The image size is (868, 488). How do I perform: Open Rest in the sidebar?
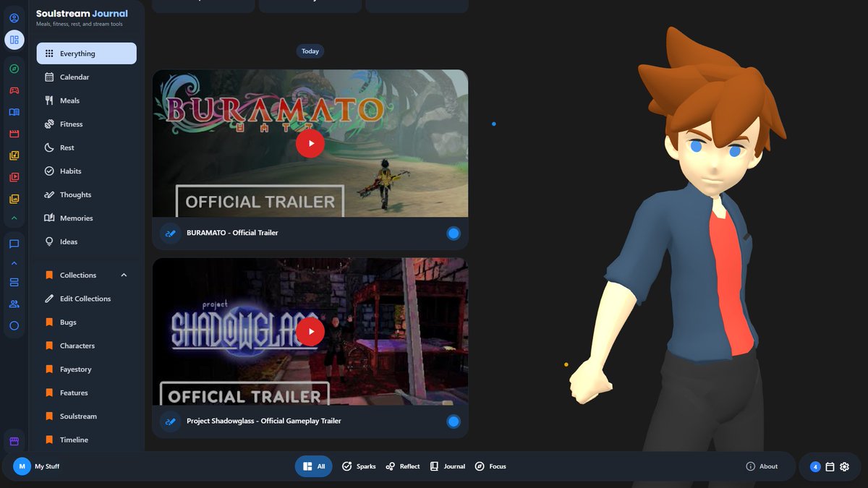[87, 147]
